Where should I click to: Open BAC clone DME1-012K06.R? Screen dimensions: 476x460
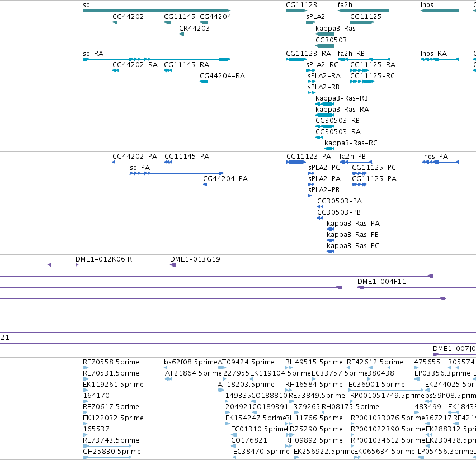pos(104,259)
